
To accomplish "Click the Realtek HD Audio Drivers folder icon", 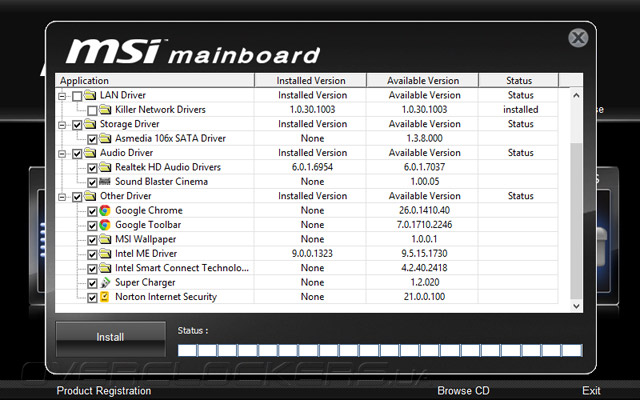I will [x=105, y=167].
